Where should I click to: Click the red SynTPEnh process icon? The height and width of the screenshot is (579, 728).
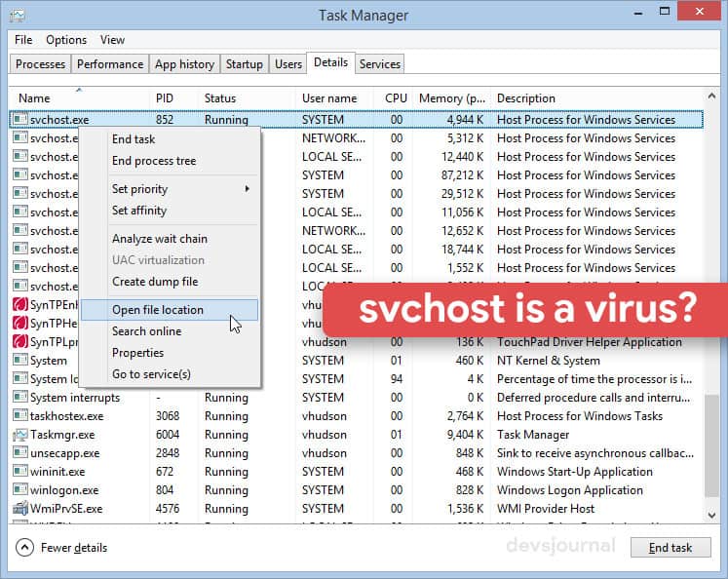tap(19, 305)
